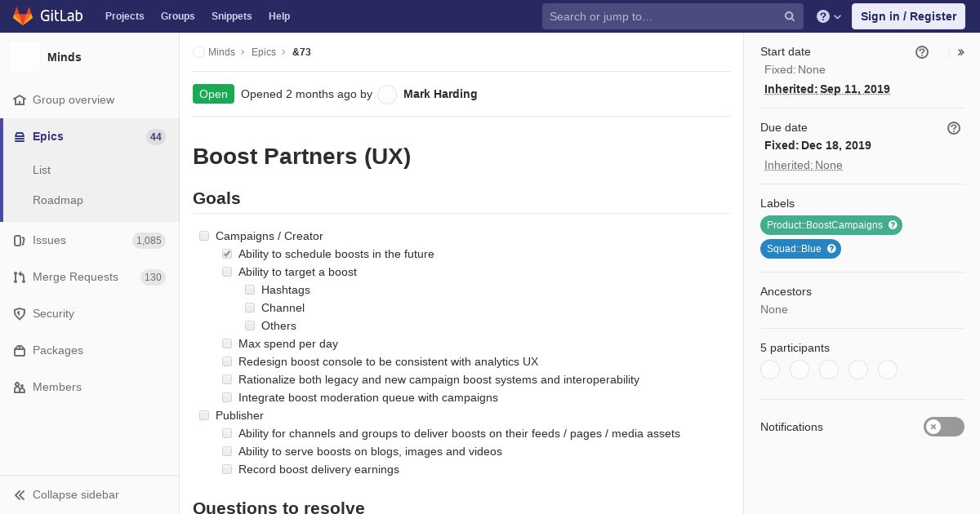Toggle the Hashtags checkbox
980x514 pixels.
(250, 290)
